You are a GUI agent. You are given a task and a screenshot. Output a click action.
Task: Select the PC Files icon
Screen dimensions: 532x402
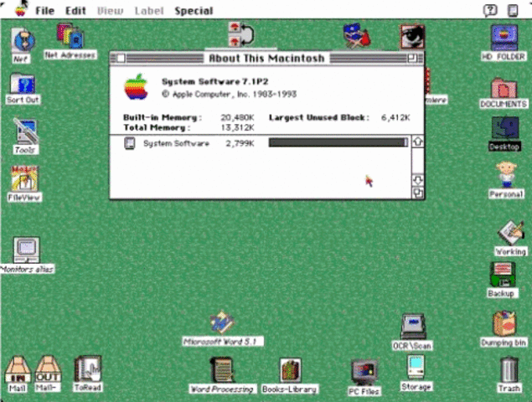pos(364,373)
